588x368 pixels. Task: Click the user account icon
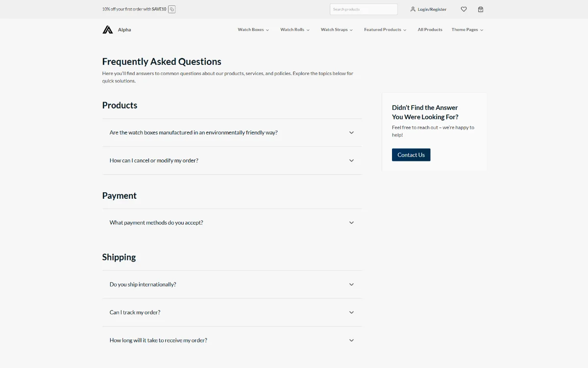coord(413,9)
